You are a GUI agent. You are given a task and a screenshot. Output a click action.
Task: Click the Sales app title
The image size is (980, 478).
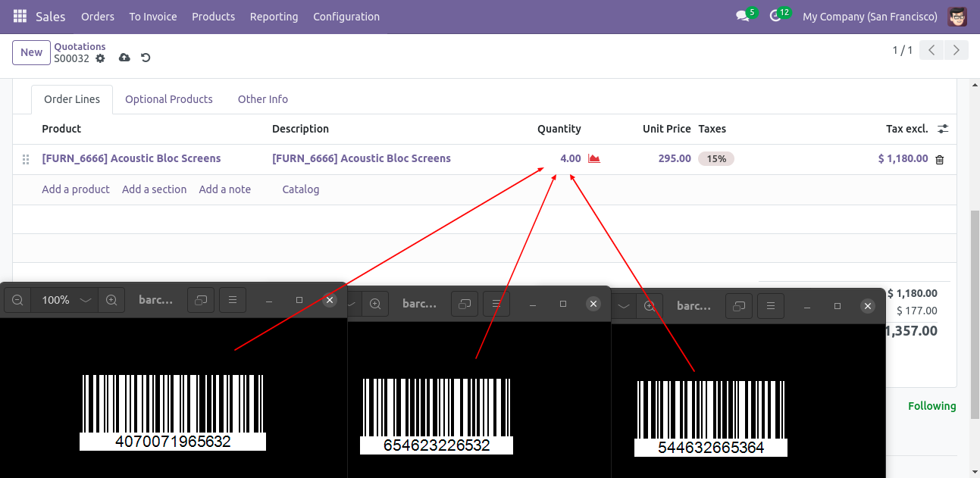click(51, 17)
